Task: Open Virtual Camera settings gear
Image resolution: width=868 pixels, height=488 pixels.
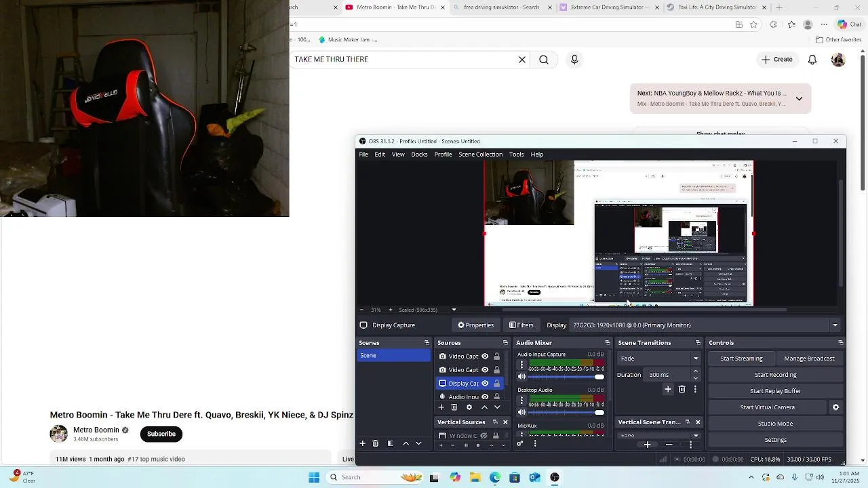Action: (x=835, y=407)
